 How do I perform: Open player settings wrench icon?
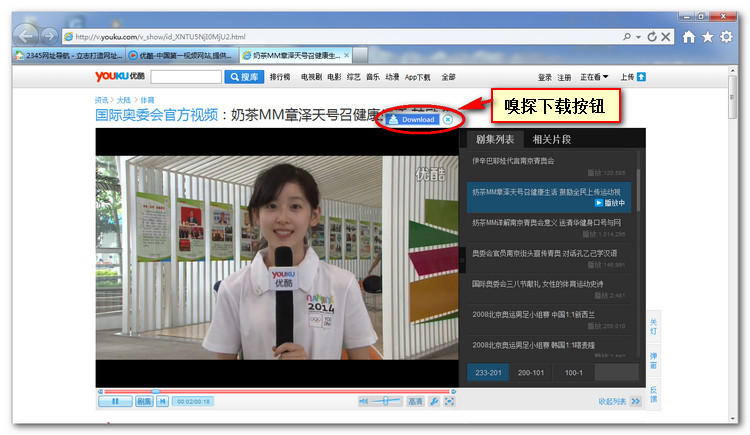click(434, 402)
